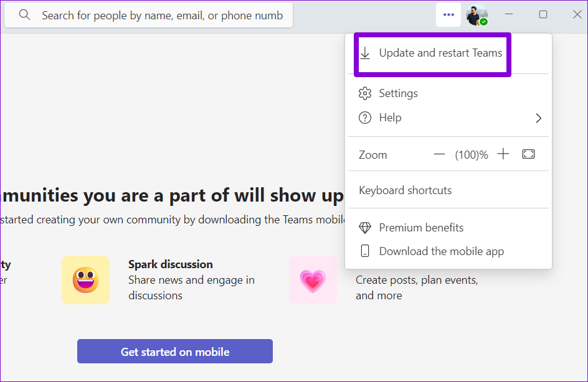Select Premium benefits
Viewport: 588px width, 382px height.
(x=448, y=228)
